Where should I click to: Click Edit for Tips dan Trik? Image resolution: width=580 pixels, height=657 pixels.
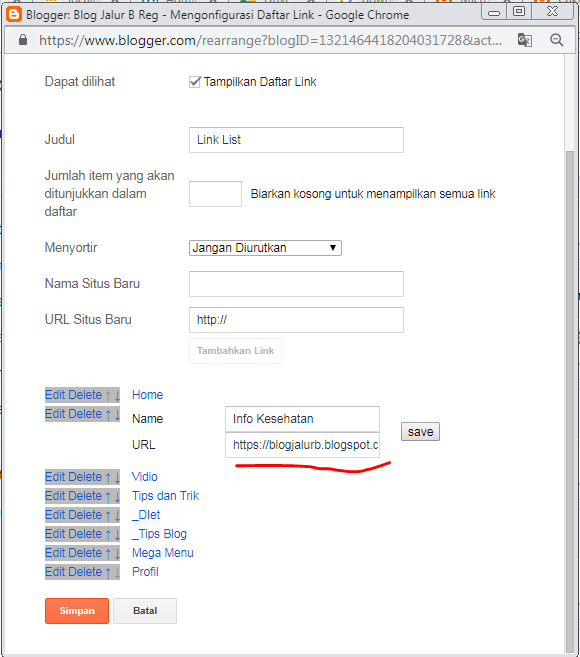55,496
